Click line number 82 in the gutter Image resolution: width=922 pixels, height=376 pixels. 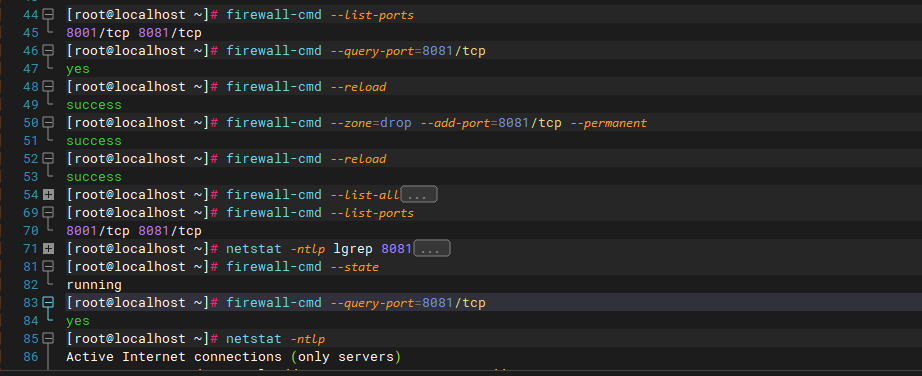31,285
